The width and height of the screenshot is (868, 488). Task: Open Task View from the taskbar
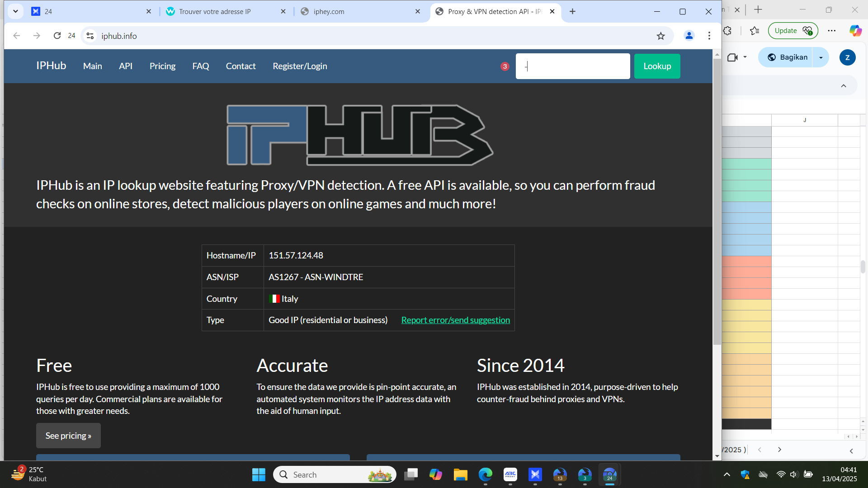(x=411, y=474)
